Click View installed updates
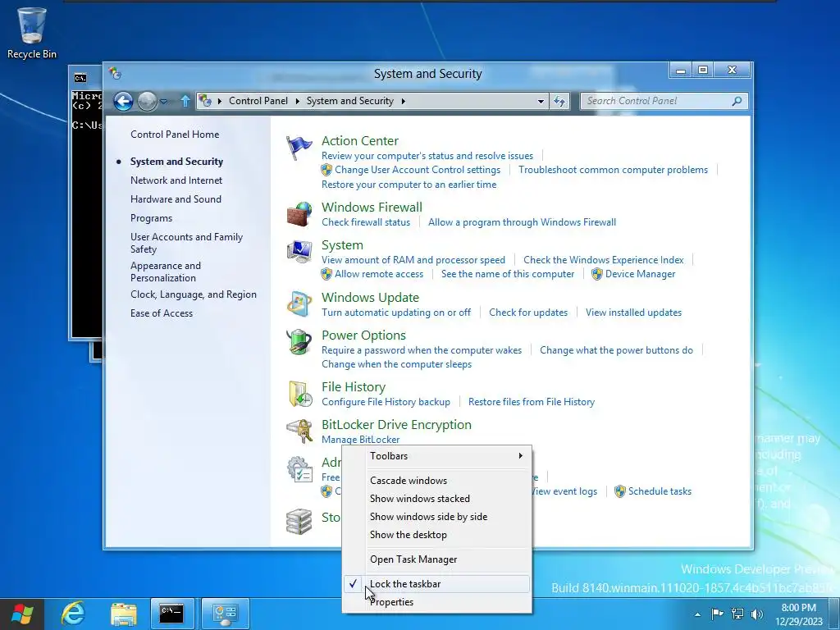This screenshot has height=630, width=840. [633, 313]
